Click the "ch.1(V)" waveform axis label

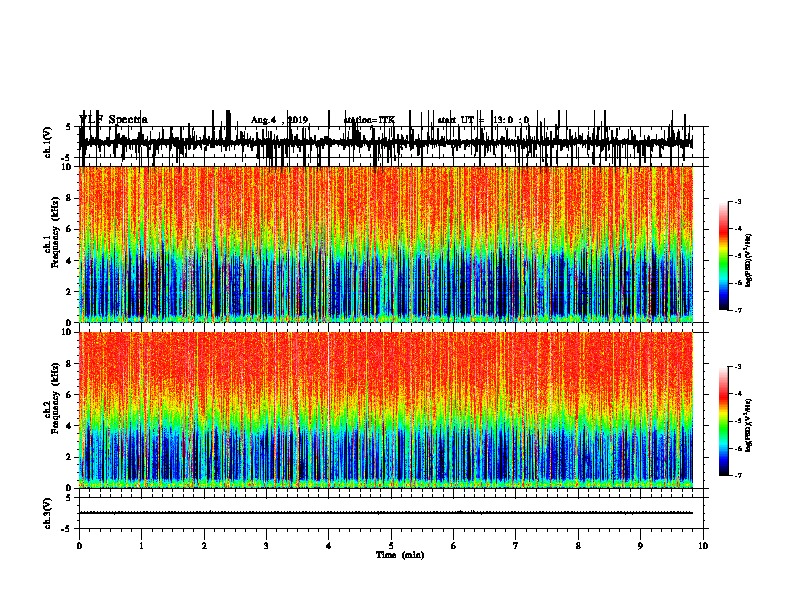(47, 142)
